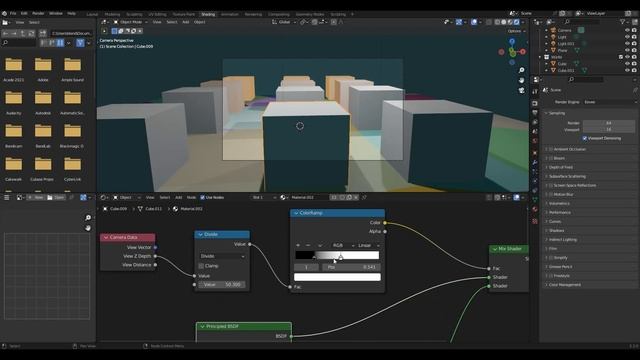Viewport: 640px width, 360px height.
Task: Click ColorRamp white color swatch
Action: point(337,277)
